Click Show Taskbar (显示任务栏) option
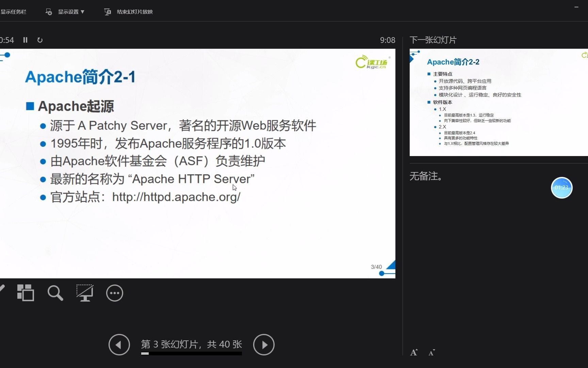 pos(13,12)
